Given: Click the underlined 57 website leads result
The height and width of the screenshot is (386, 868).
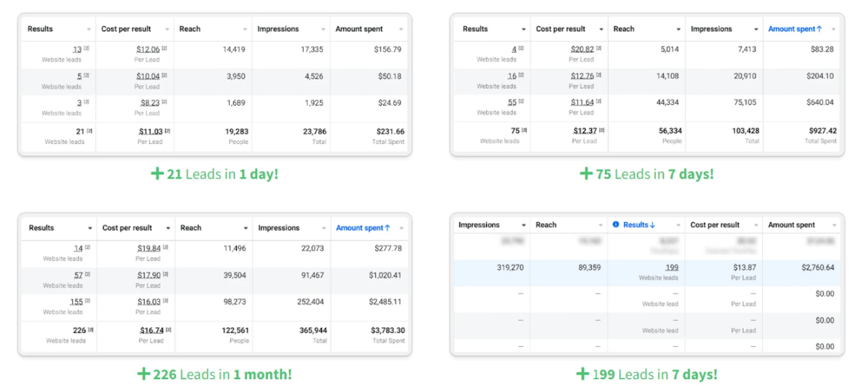Looking at the screenshot, I should [x=78, y=275].
